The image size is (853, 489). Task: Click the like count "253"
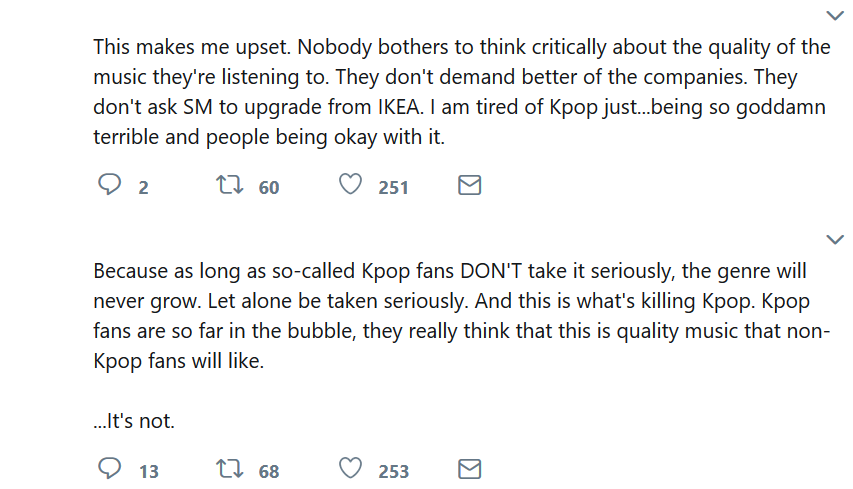(x=393, y=471)
